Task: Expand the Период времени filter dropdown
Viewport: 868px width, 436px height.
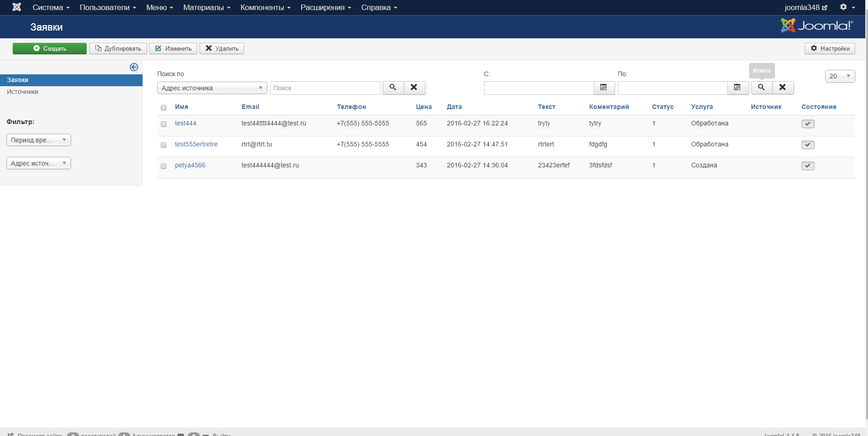Action: point(39,140)
